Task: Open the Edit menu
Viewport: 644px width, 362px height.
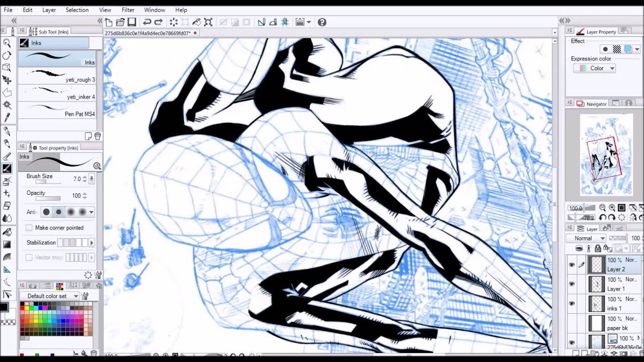Action: [28, 10]
